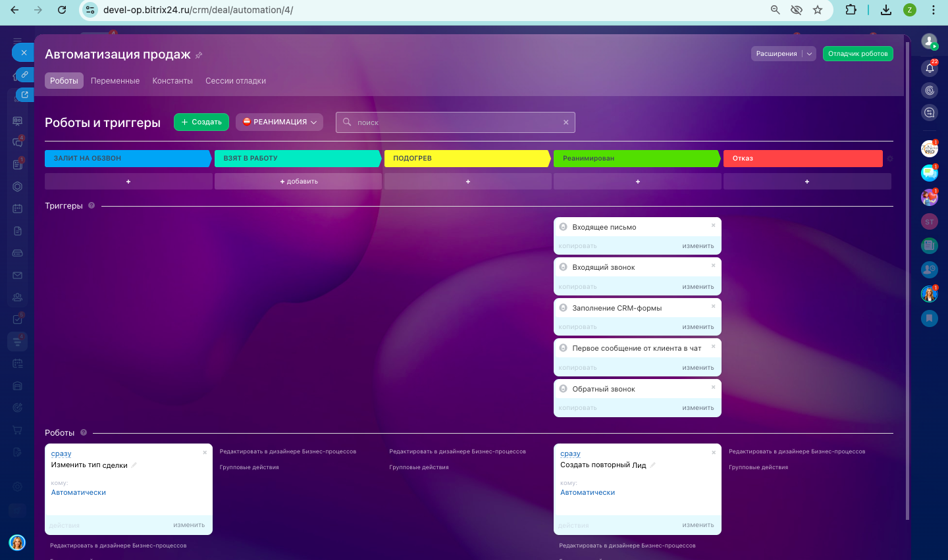Image resolution: width=948 pixels, height=560 pixels.
Task: Select the yellow ПОДОГРЕВ stage header
Action: (467, 159)
